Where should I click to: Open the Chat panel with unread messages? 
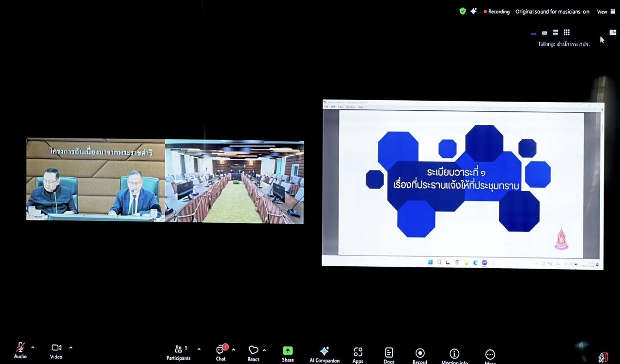click(x=221, y=351)
